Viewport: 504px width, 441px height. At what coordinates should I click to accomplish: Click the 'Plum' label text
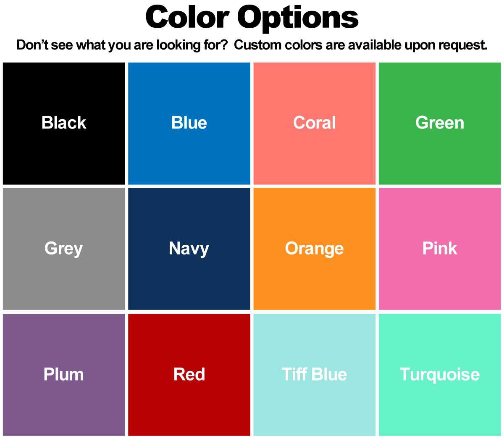click(64, 374)
